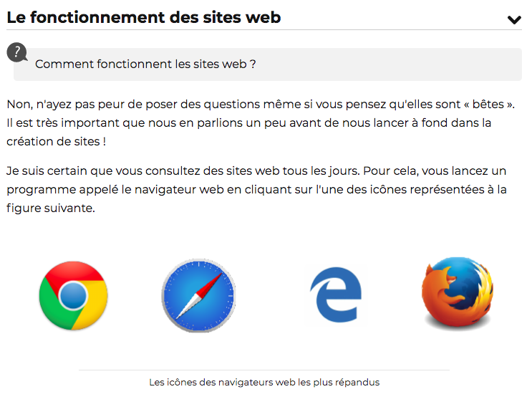The height and width of the screenshot is (407, 532).
Task: Select the Safari compass icon
Action: coord(198,295)
